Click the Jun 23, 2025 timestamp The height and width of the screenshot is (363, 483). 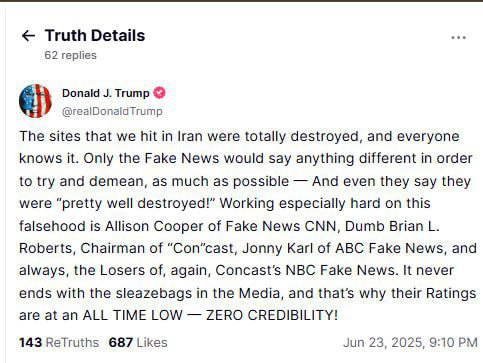point(410,342)
